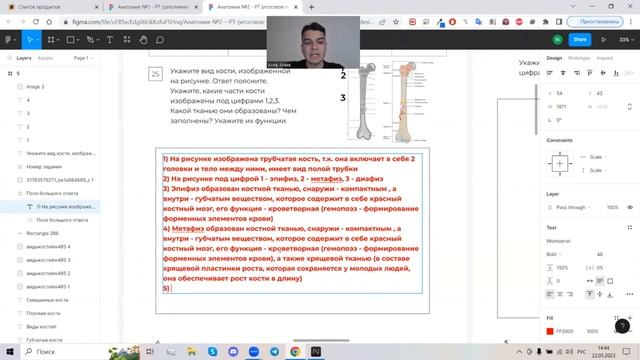This screenshot has width=640, height=360.
Task: Set text vertical align middle
Action: pos(600,294)
